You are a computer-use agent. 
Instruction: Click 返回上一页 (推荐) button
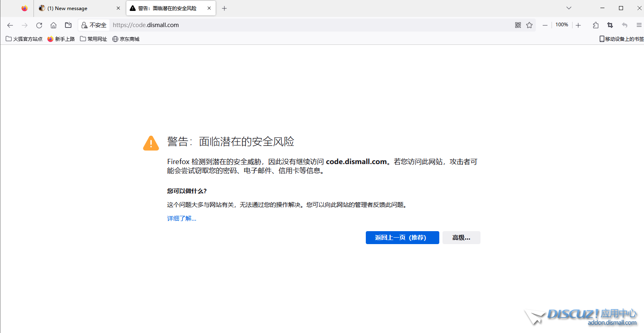pos(402,238)
